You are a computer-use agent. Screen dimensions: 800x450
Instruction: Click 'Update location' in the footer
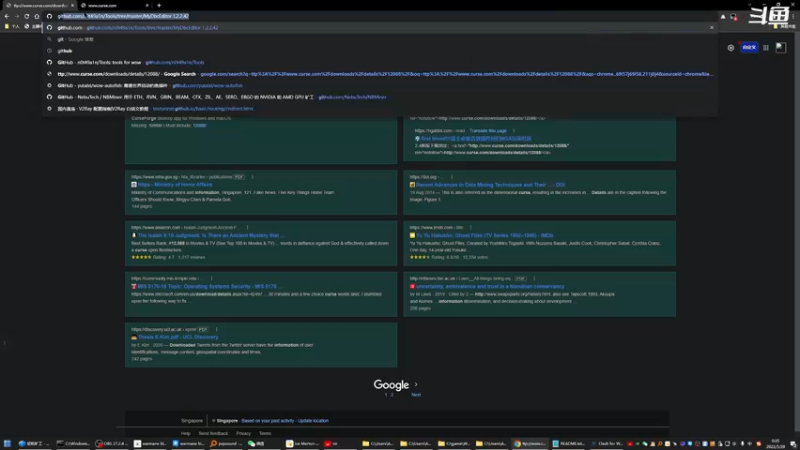(313, 421)
